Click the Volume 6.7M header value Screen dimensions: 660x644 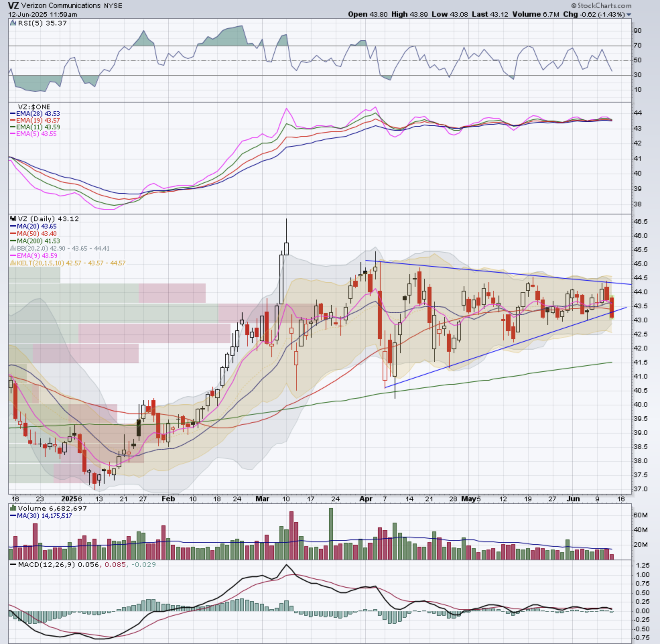536,14
